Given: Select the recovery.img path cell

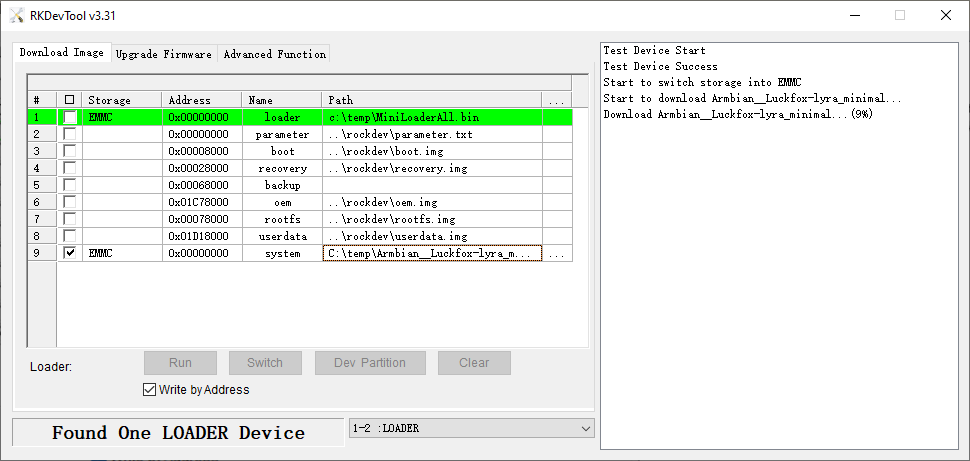Looking at the screenshot, I should (x=432, y=168).
